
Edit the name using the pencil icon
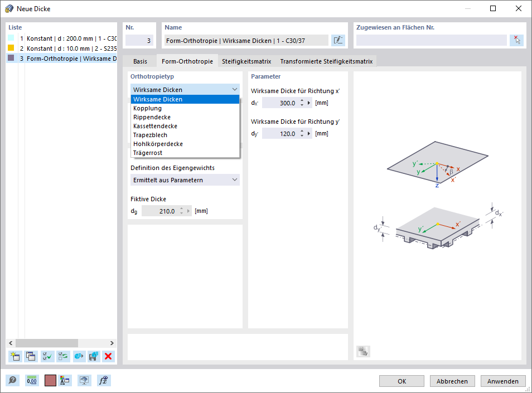pyautogui.click(x=338, y=40)
